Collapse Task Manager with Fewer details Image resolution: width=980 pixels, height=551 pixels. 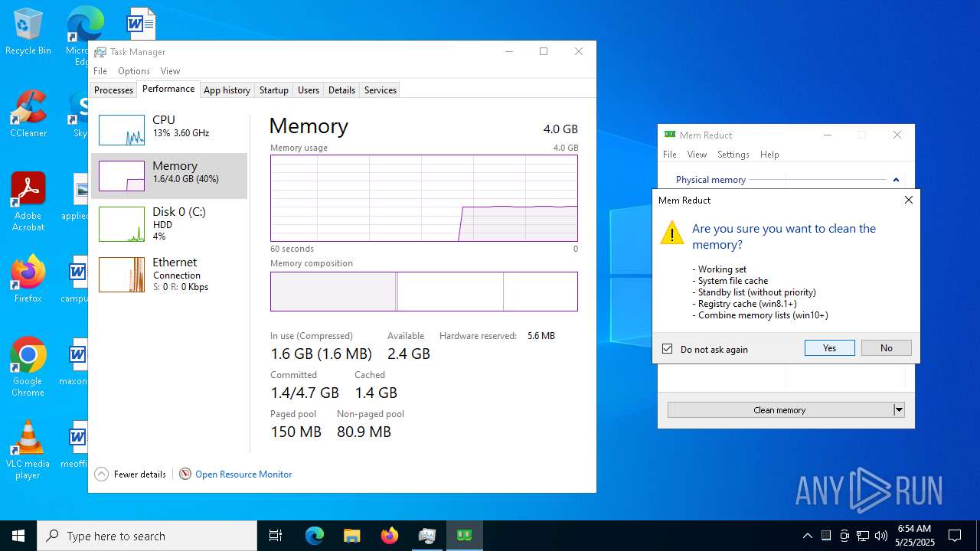pyautogui.click(x=130, y=474)
